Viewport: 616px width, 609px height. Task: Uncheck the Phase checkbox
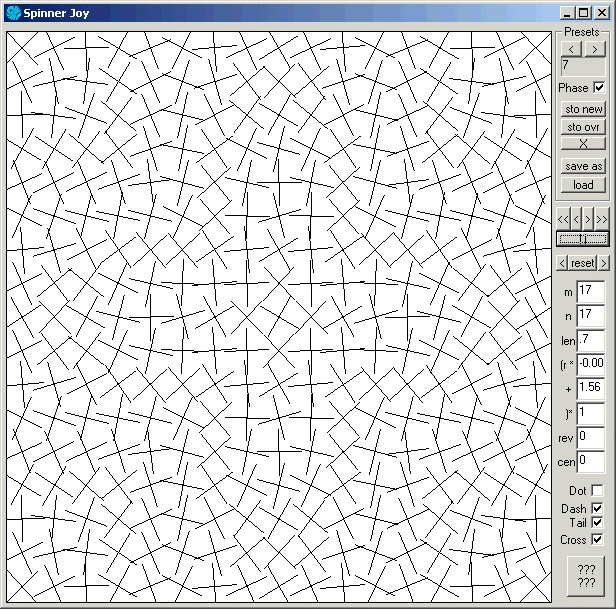click(600, 88)
